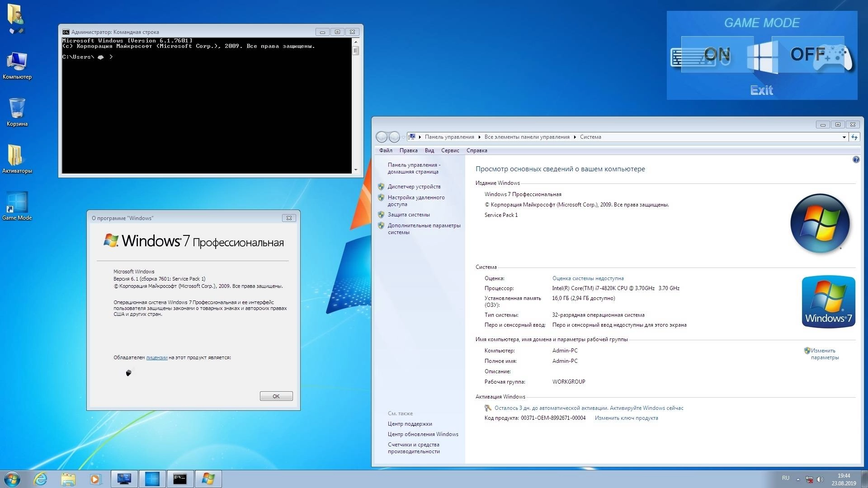868x488 pixels.
Task: Click the volume speaker tray icon
Action: point(820,479)
